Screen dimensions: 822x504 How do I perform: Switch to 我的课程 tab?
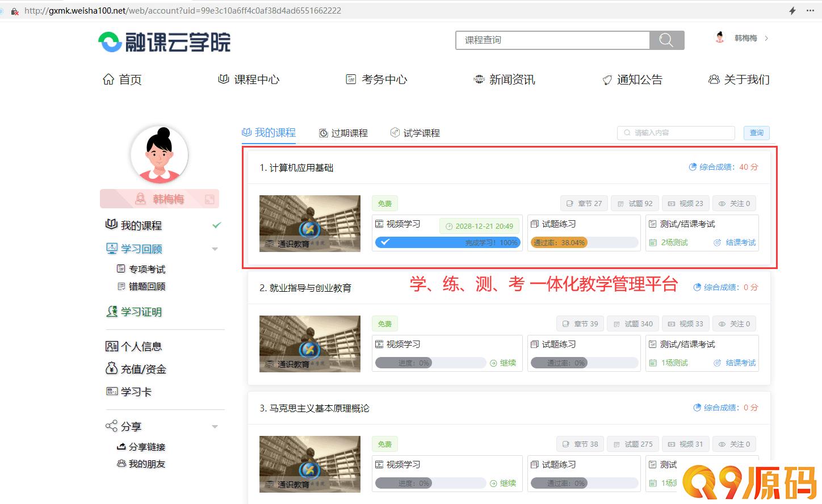tap(269, 133)
